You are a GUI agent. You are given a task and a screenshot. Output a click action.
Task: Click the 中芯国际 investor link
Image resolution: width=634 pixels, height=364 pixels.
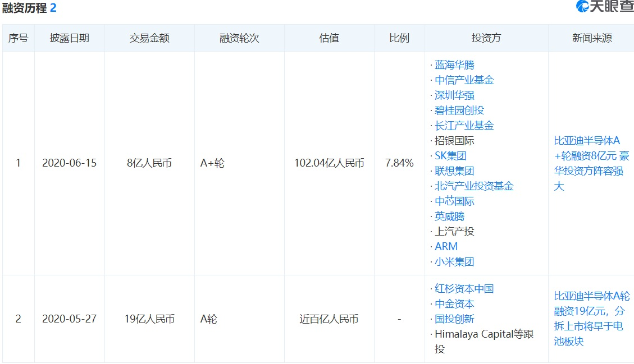pyautogui.click(x=454, y=201)
